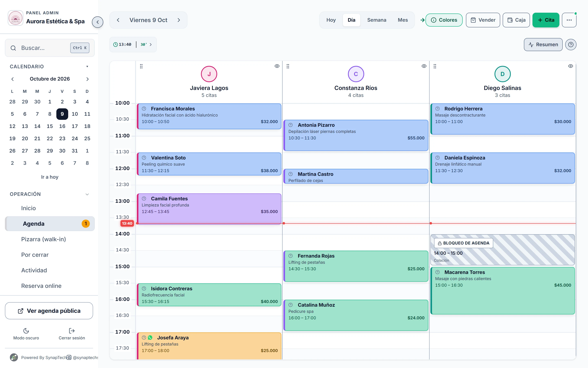Collapse the sidebar with the arrow button

[97, 22]
